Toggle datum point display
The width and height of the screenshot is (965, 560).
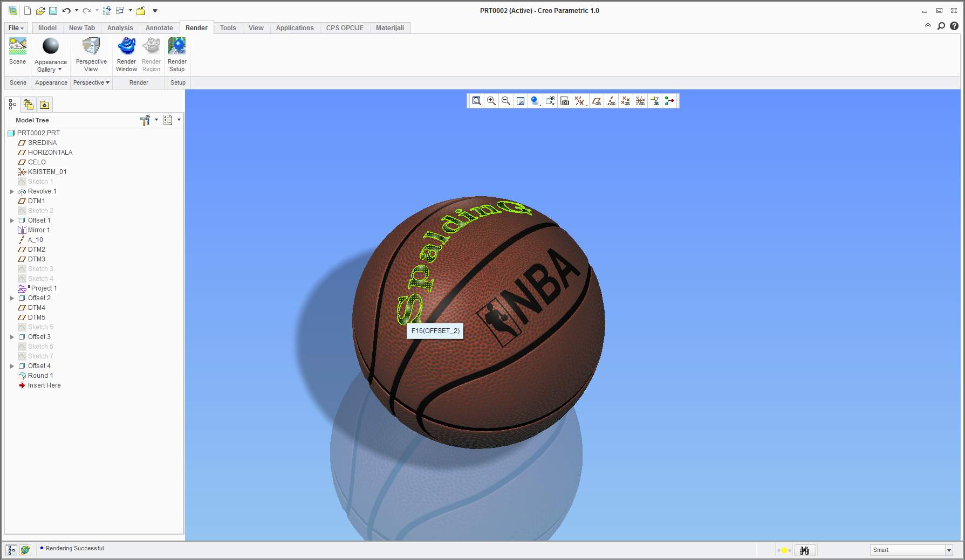pos(626,101)
